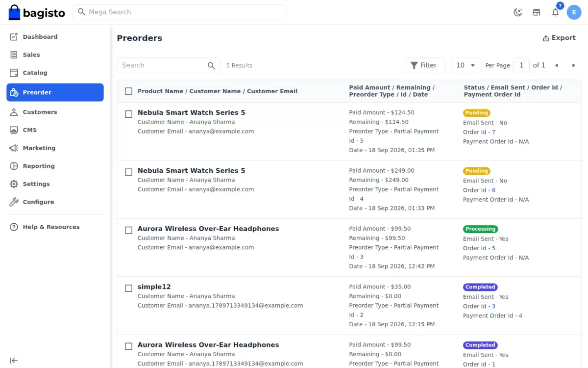Click 'Remaining - $249.00' text
Screen dimensions: 588x368
point(379,180)
